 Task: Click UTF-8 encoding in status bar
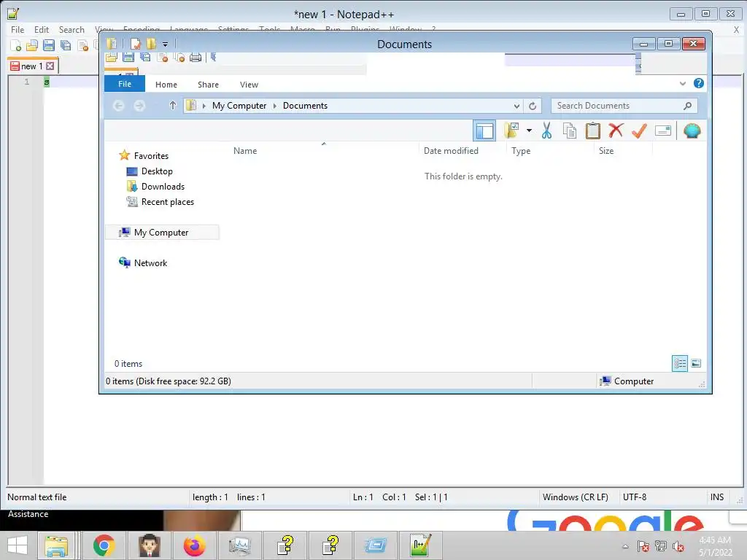[635, 497]
